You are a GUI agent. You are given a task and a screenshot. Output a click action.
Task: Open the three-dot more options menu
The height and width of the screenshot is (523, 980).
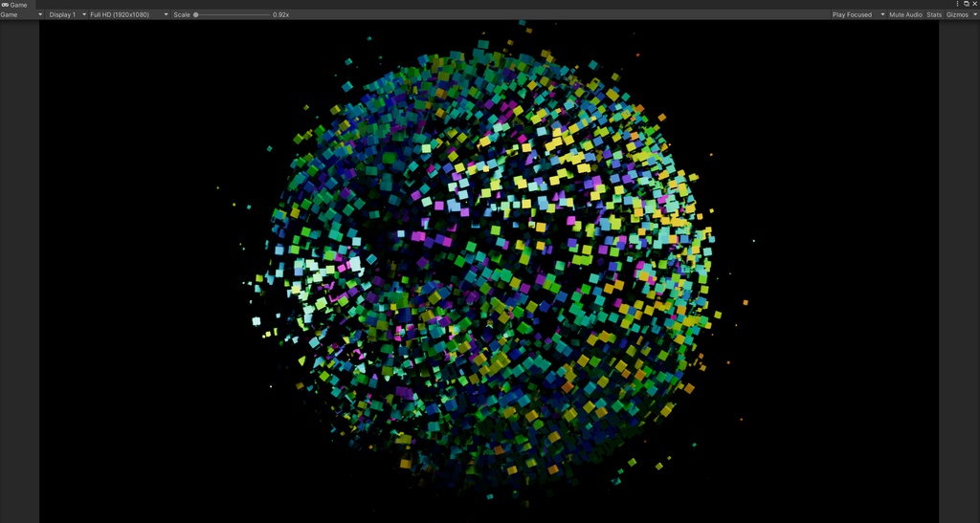957,4
